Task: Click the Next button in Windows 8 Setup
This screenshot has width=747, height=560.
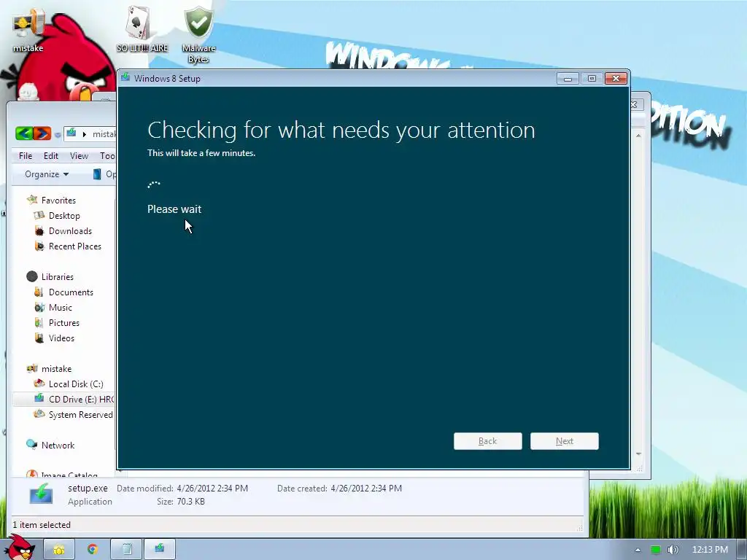Action: 564,441
